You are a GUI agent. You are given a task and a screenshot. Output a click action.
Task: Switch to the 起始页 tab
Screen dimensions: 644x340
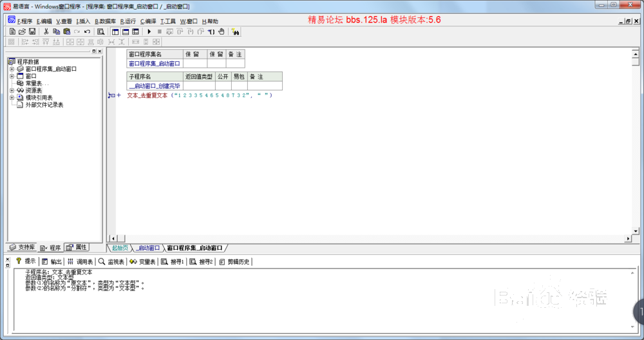pyautogui.click(x=119, y=248)
